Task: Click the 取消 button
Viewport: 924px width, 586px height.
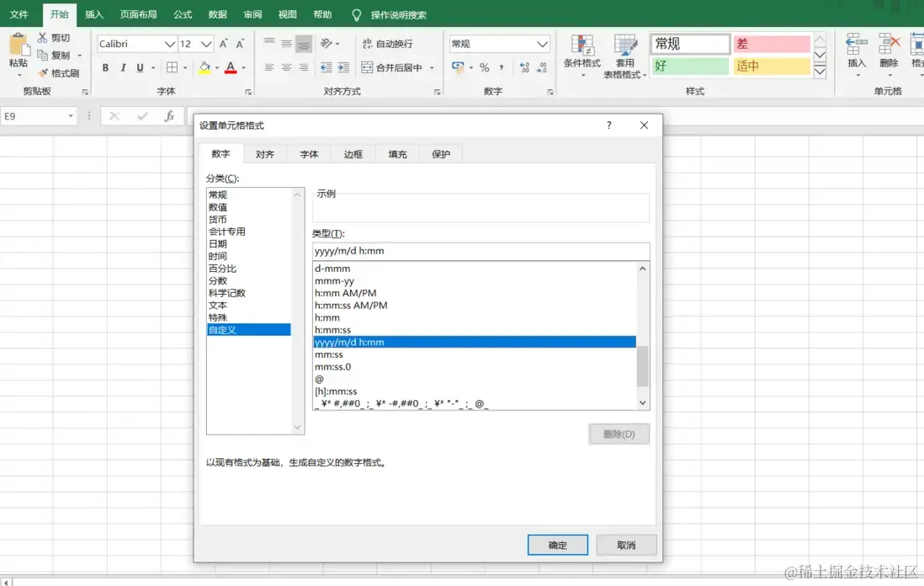Action: coord(626,546)
